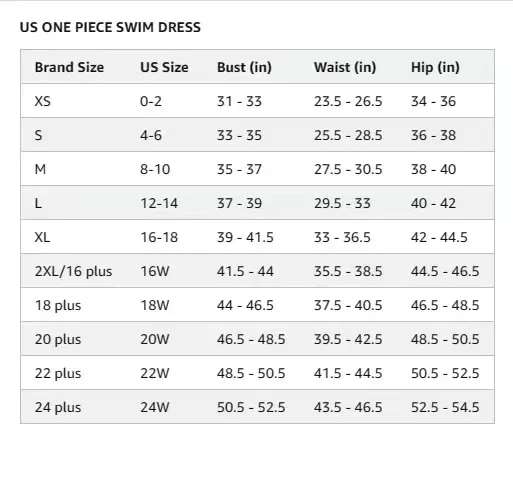Select the 18W US size cell
Screen dimensions: 513x477
point(155,305)
